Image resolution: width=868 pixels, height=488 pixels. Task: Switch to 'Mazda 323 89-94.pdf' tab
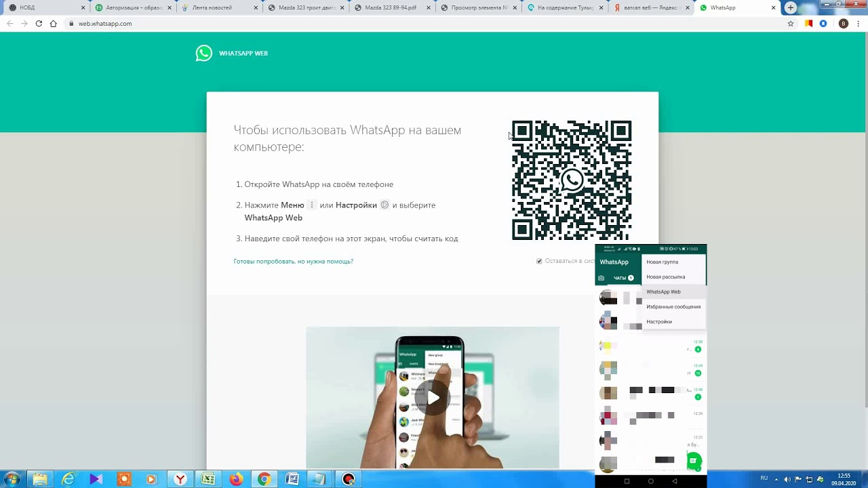392,7
